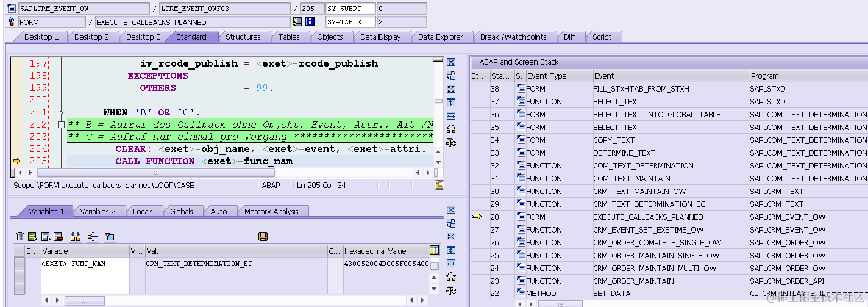Screen dimensions: 868x307
Task: Maximize source code tool horizontally
Action: [451, 116]
